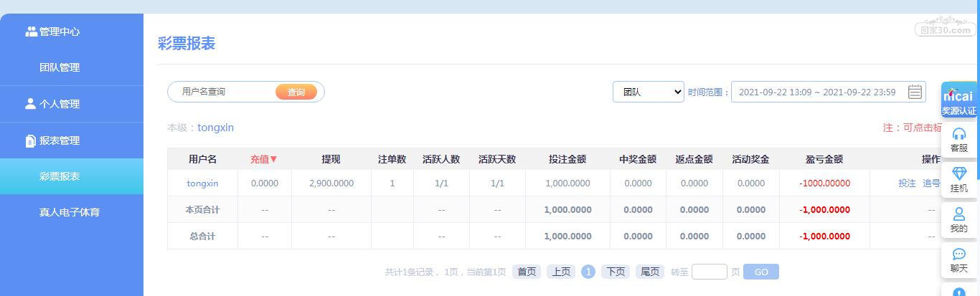Sort by 充值 column arrow
This screenshot has height=296, width=980.
[273, 159]
